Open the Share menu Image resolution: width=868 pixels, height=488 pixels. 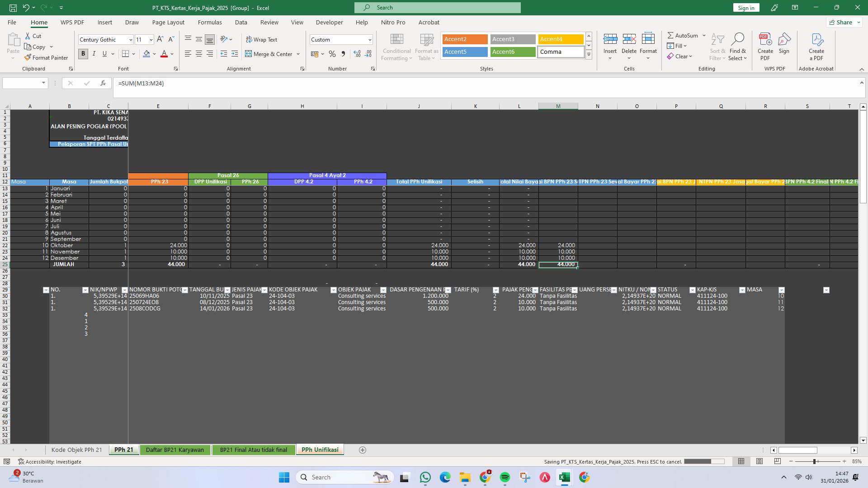pyautogui.click(x=844, y=22)
